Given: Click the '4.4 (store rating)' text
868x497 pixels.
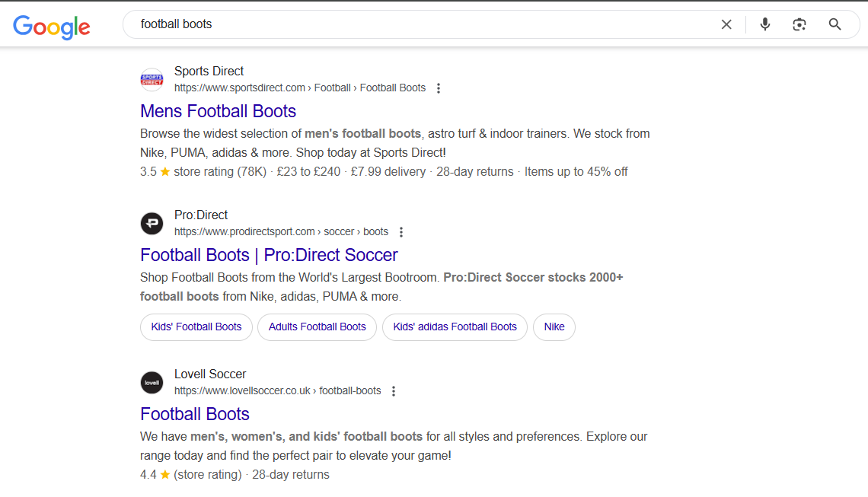Looking at the screenshot, I should (x=191, y=475).
